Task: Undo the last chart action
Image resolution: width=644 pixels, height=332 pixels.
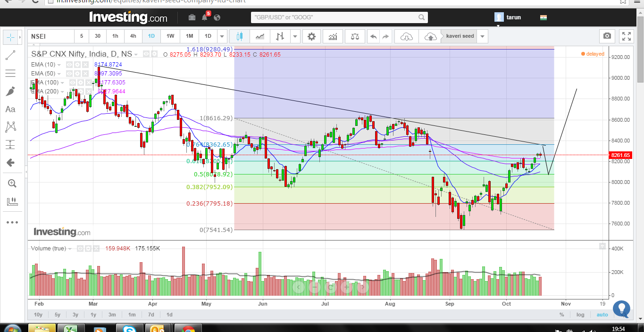Action: pyautogui.click(x=373, y=36)
